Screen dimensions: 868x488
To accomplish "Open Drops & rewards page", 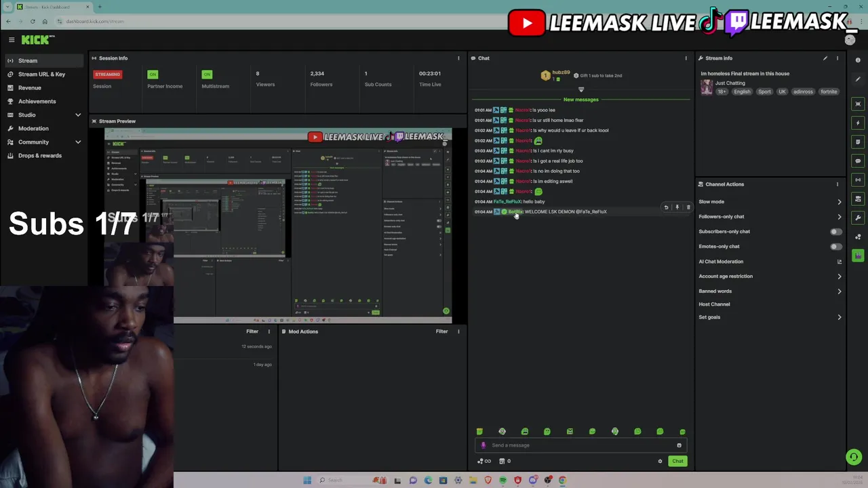I will [43, 155].
